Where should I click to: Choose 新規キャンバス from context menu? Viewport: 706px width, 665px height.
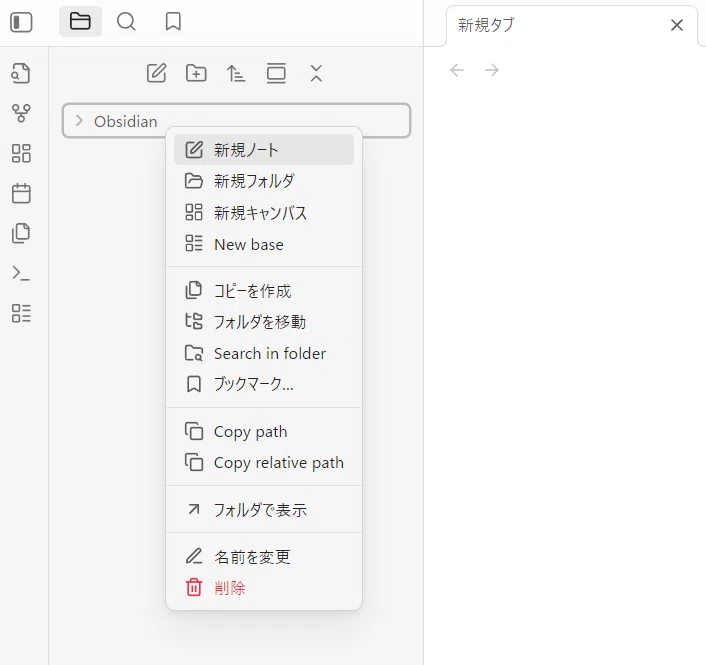[264, 213]
